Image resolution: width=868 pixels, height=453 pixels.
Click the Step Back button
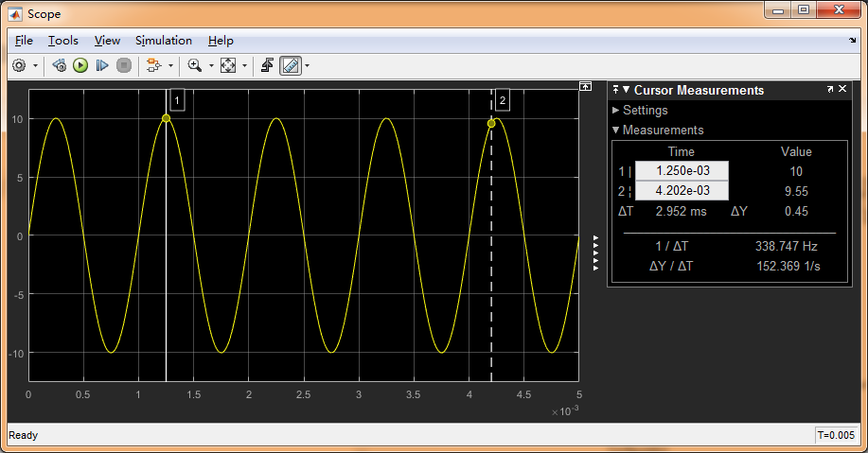click(59, 65)
